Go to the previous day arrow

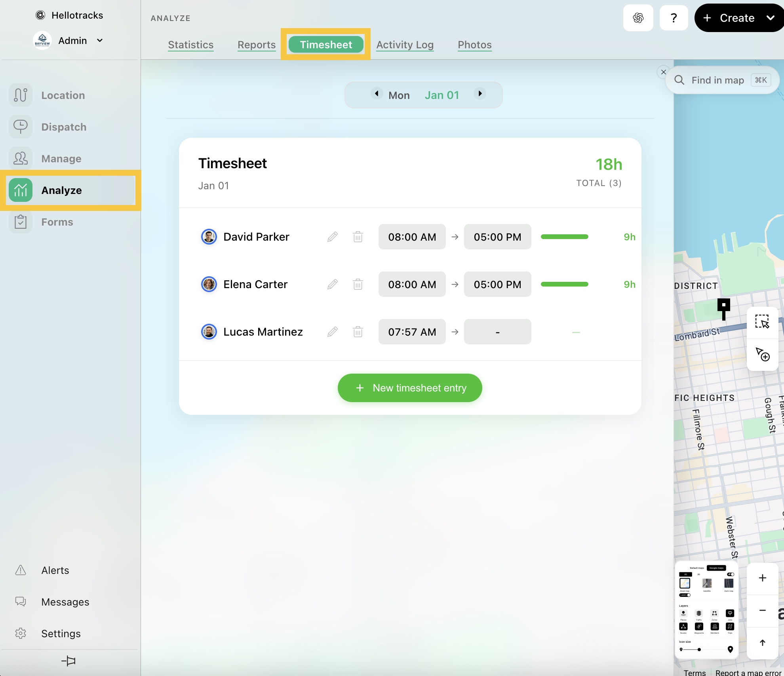pyautogui.click(x=377, y=93)
